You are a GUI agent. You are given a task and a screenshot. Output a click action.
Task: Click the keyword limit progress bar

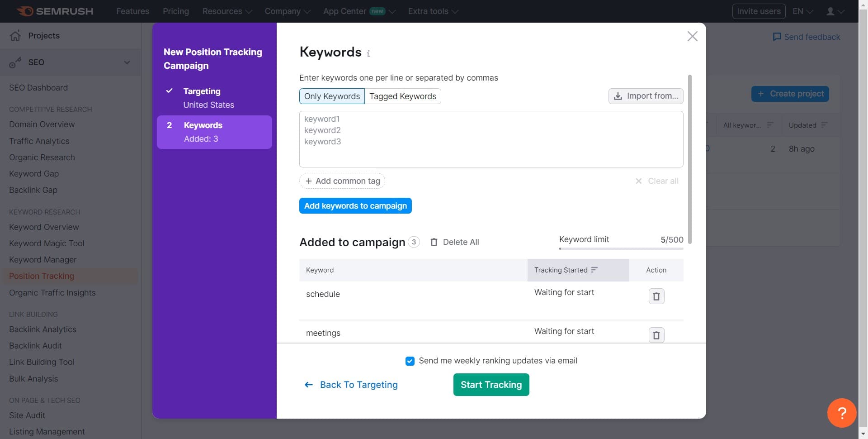click(621, 248)
